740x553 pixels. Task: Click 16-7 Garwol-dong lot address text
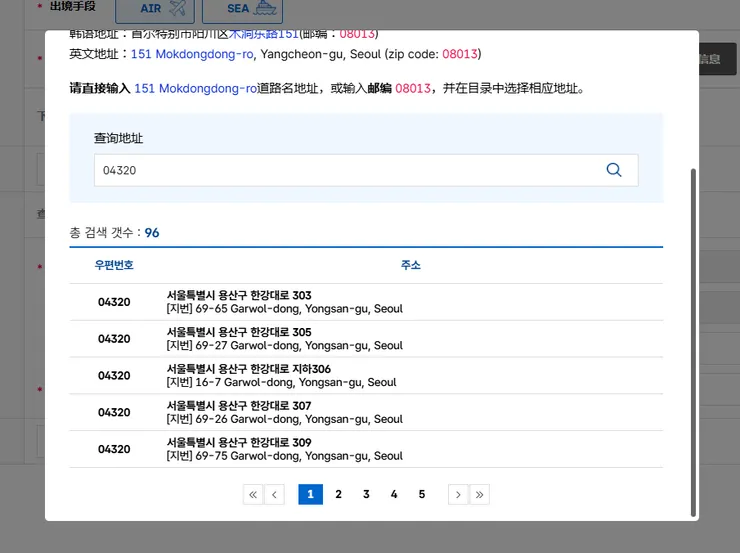click(x=281, y=383)
